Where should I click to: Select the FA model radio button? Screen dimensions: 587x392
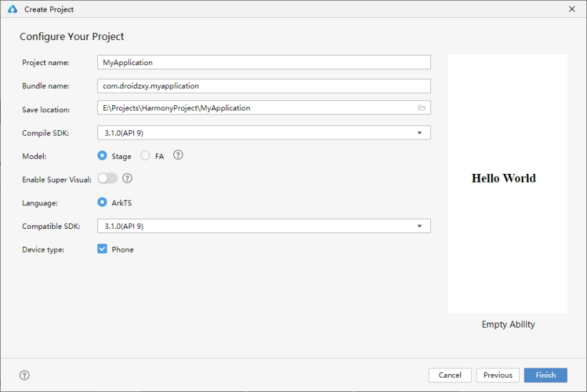(145, 155)
